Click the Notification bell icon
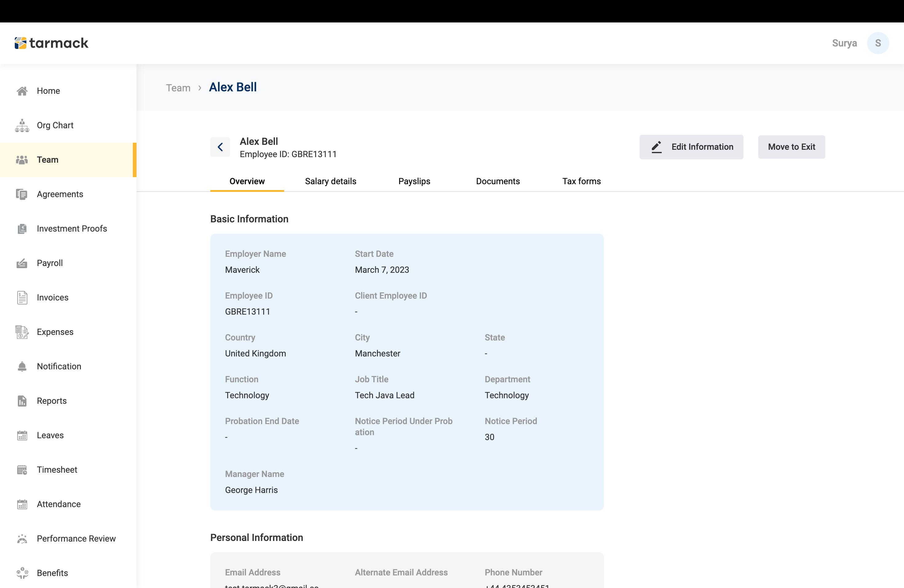 (22, 367)
